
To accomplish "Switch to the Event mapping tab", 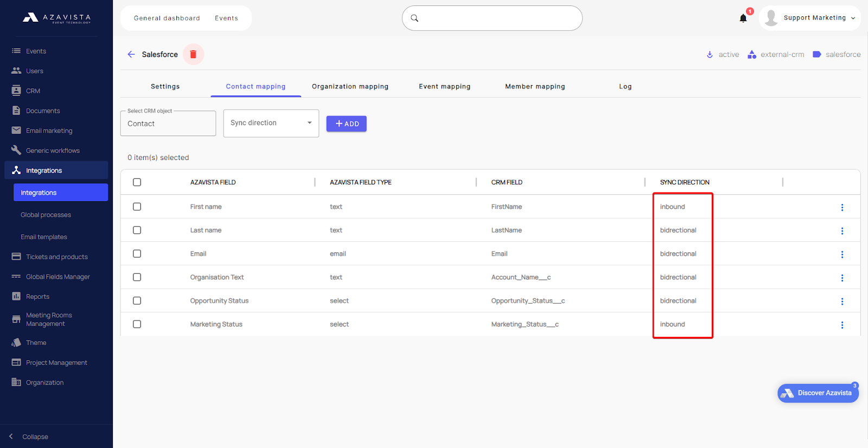I will click(444, 86).
